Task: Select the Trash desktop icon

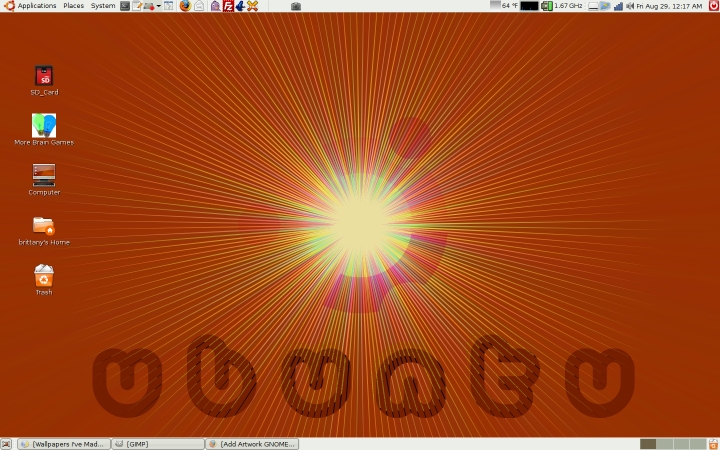Action: (x=44, y=280)
